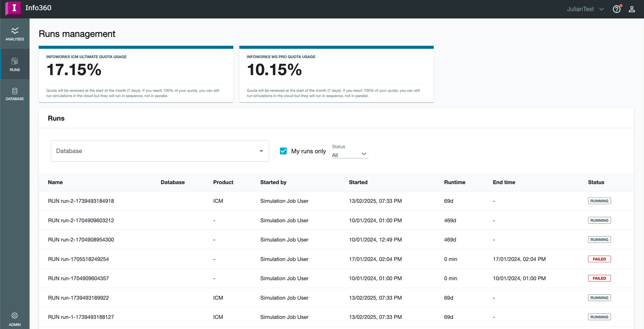Click FAILED status badge for run-1704909604357
644x329 pixels.
(599, 278)
